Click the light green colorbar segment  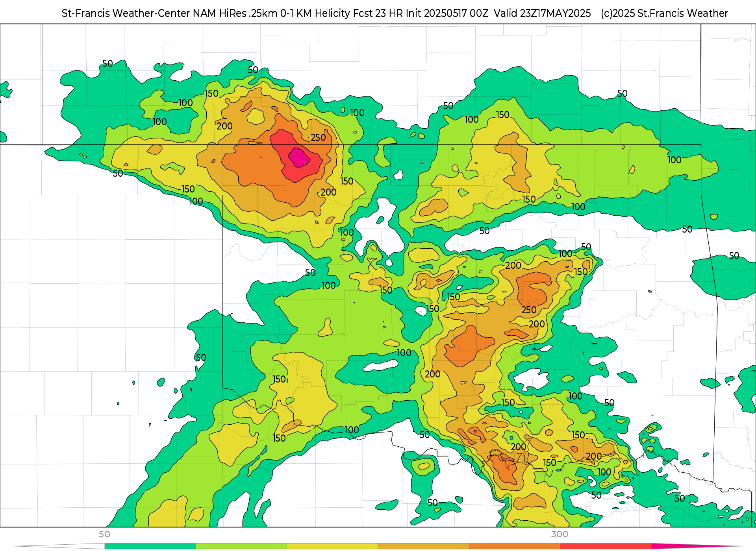pyautogui.click(x=241, y=546)
